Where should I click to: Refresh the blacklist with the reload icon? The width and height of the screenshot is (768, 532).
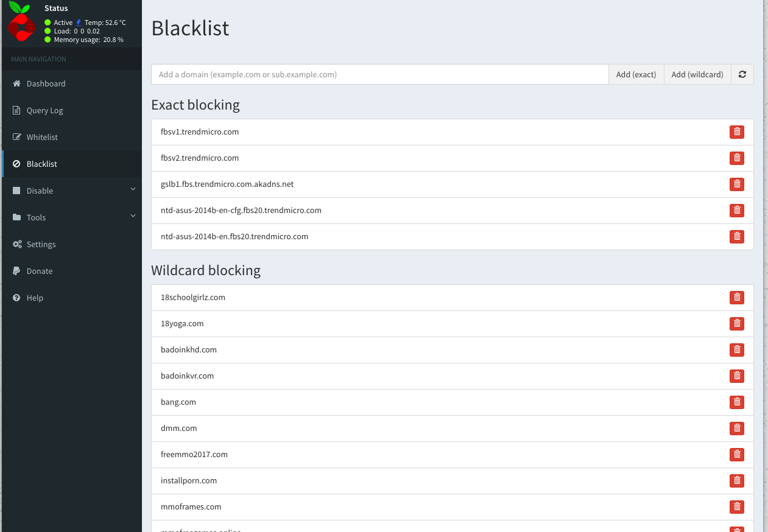[x=742, y=74]
